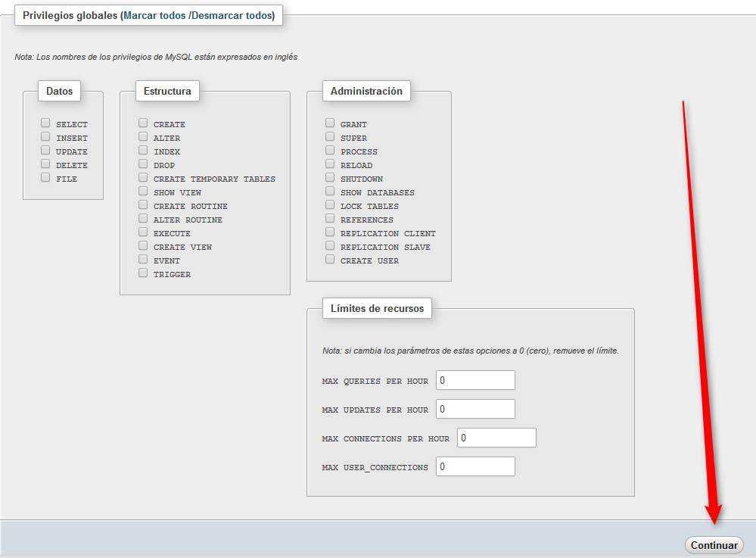The width and height of the screenshot is (756, 558).
Task: Toggle the SHUTDOWN privilege checkbox
Action: 330,178
